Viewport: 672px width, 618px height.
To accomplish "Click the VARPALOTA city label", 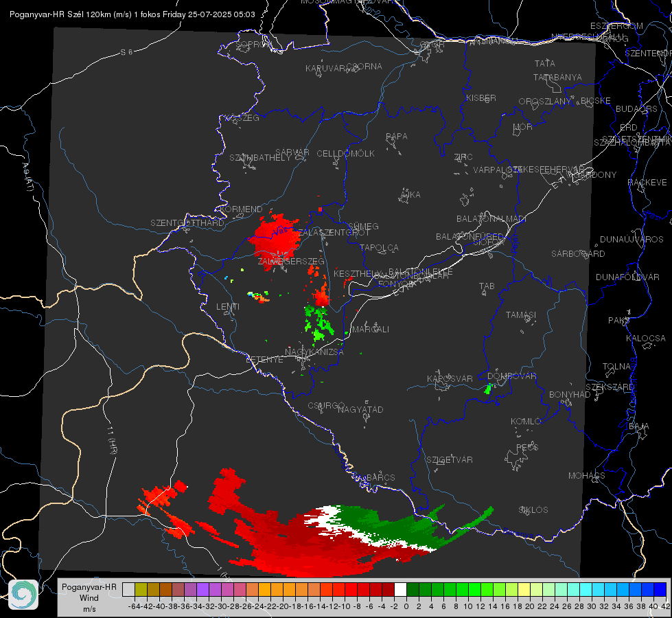I will (498, 170).
